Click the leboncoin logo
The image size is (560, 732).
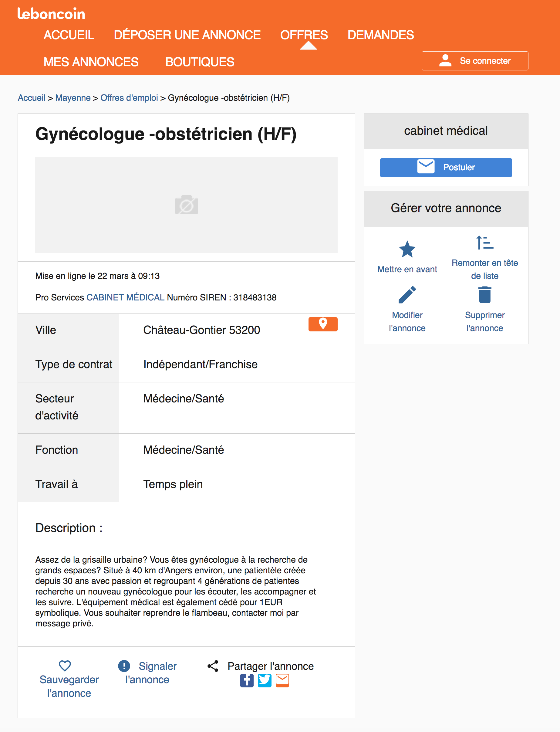click(x=51, y=14)
